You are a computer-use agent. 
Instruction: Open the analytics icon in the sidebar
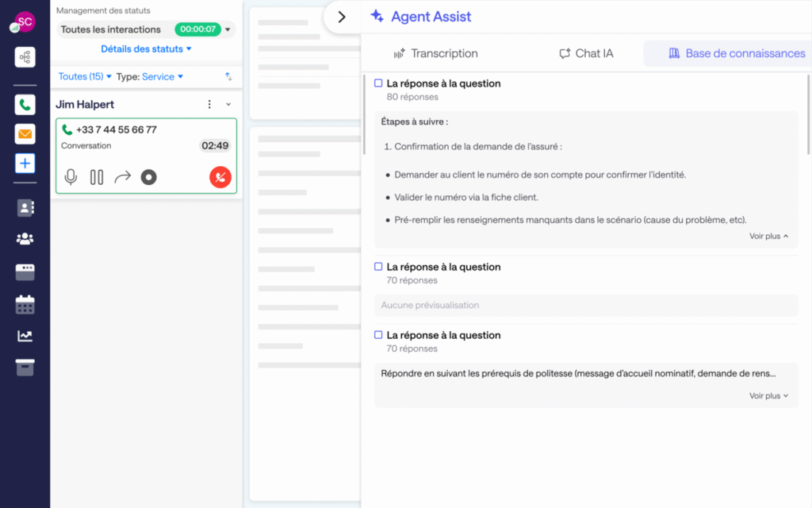[24, 336]
